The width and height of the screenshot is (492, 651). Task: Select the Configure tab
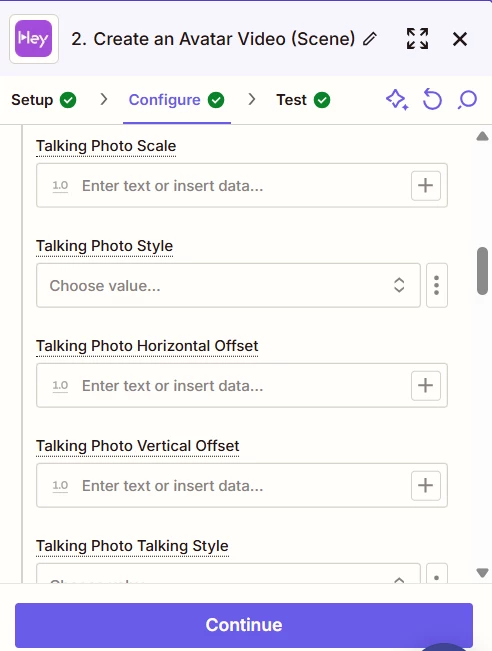tap(176, 100)
